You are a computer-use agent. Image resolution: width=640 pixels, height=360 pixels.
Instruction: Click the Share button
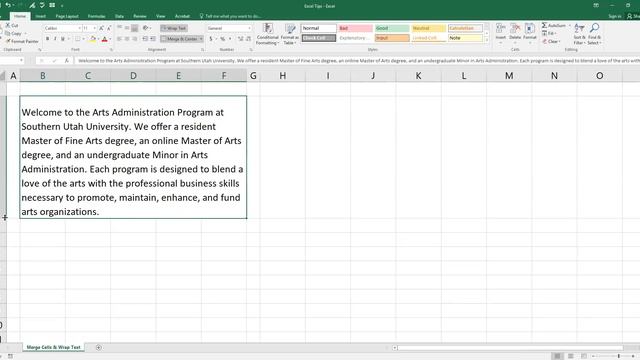coord(634,16)
